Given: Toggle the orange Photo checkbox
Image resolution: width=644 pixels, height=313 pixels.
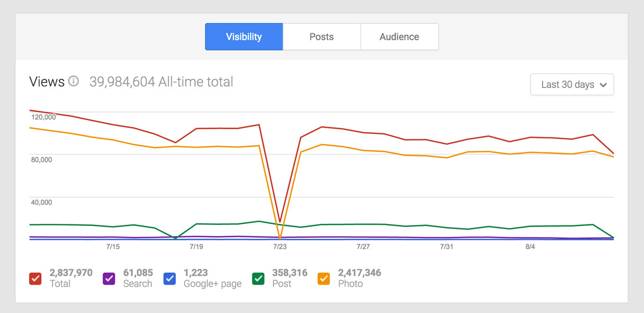Looking at the screenshot, I should [324, 279].
